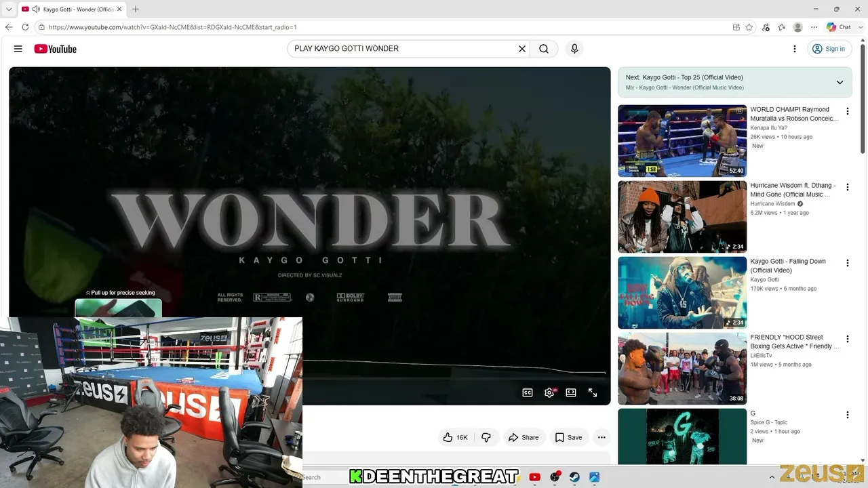Open the YouTube guide hamburger menu

point(18,49)
